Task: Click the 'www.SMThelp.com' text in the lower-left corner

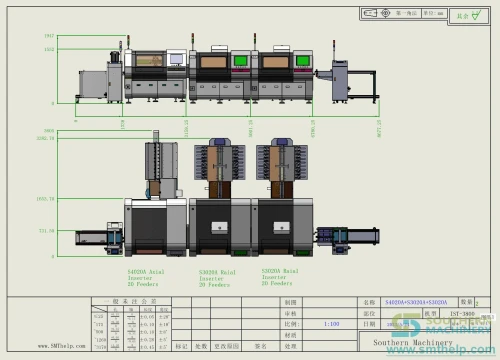Action: pos(62,346)
